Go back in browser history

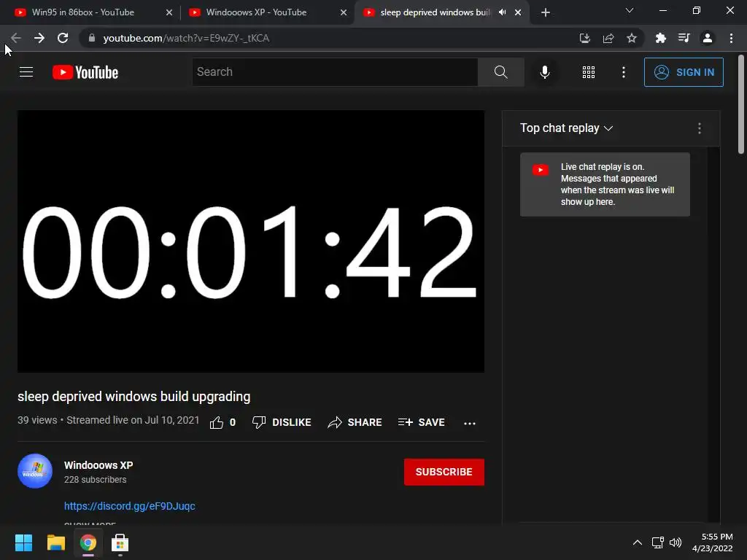coord(16,38)
